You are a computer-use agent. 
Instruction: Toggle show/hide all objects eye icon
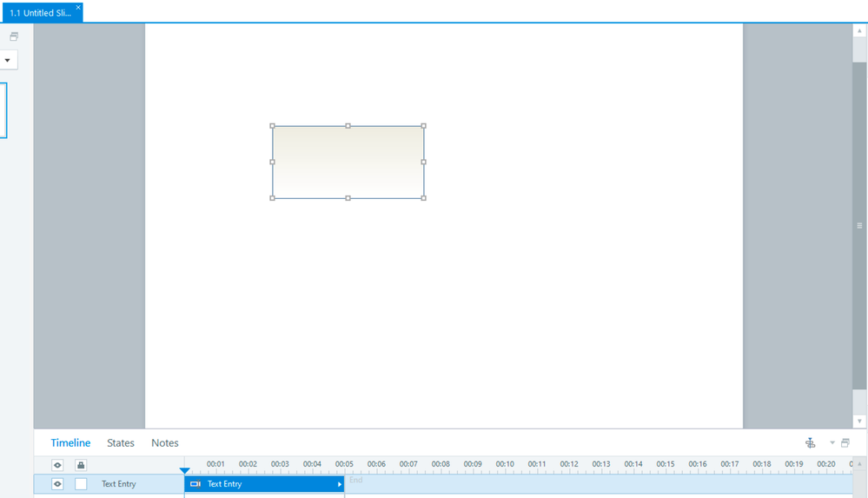point(57,465)
